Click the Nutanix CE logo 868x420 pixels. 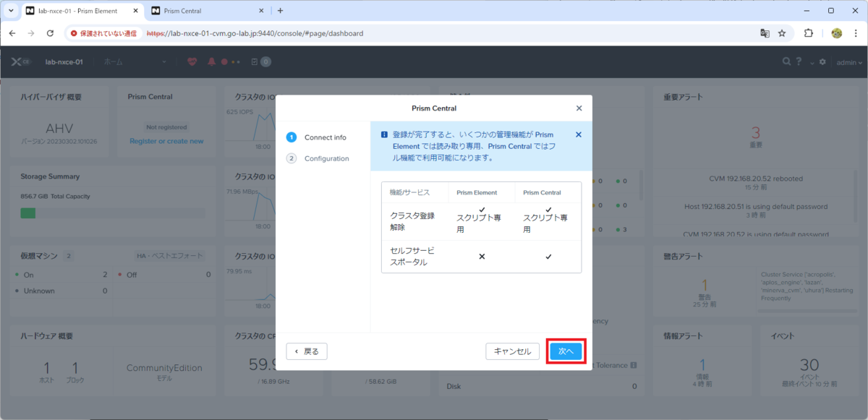(x=20, y=62)
